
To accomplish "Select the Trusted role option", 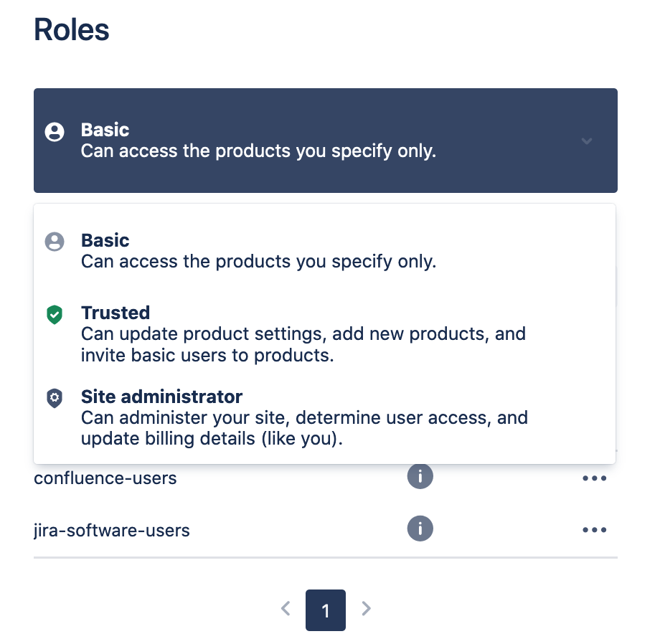I will pos(303,333).
